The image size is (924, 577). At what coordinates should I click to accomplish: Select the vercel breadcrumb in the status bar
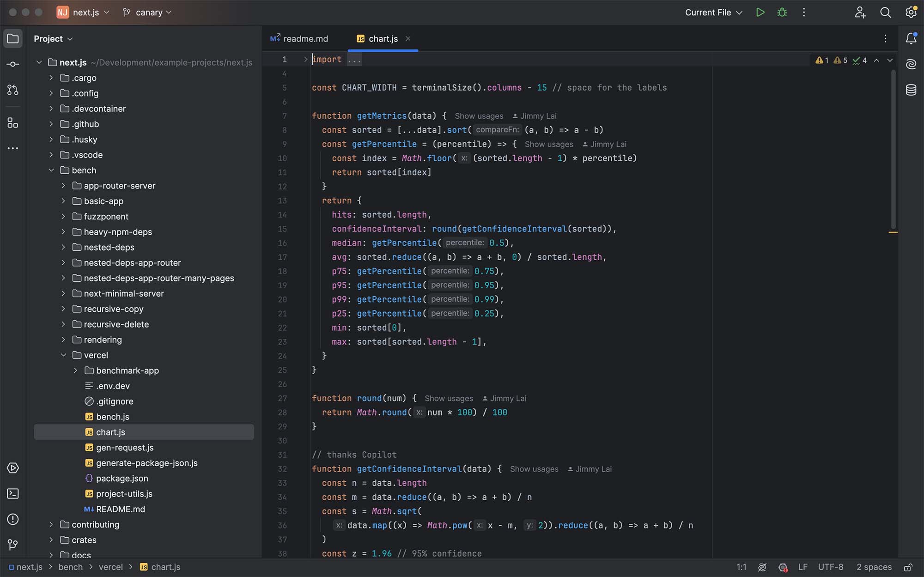click(x=110, y=567)
